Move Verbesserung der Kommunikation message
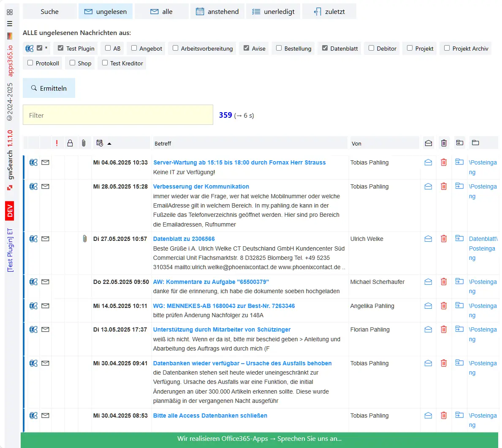The image size is (502, 448). coord(459,186)
